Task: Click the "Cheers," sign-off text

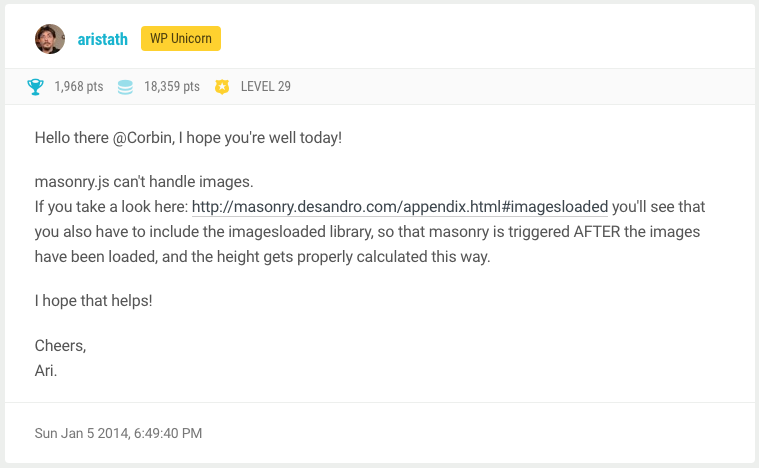Action: coord(60,346)
